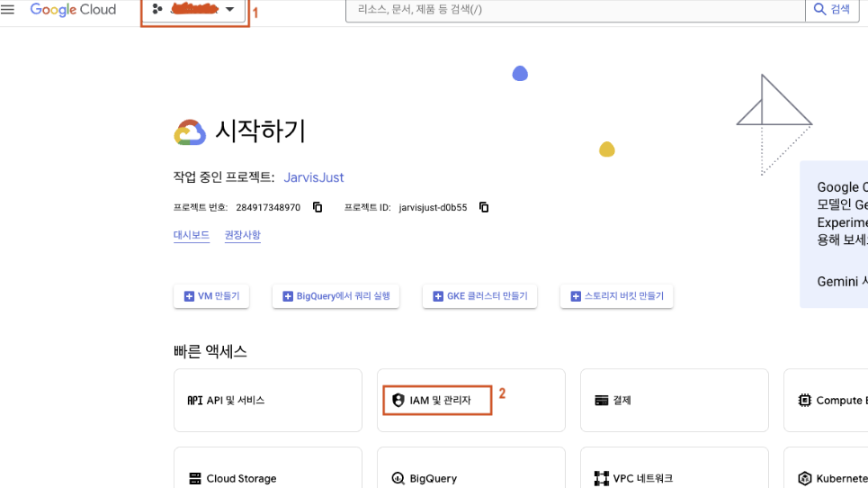
Task: Open the IAM 및 관리자 card
Action: [471, 401]
